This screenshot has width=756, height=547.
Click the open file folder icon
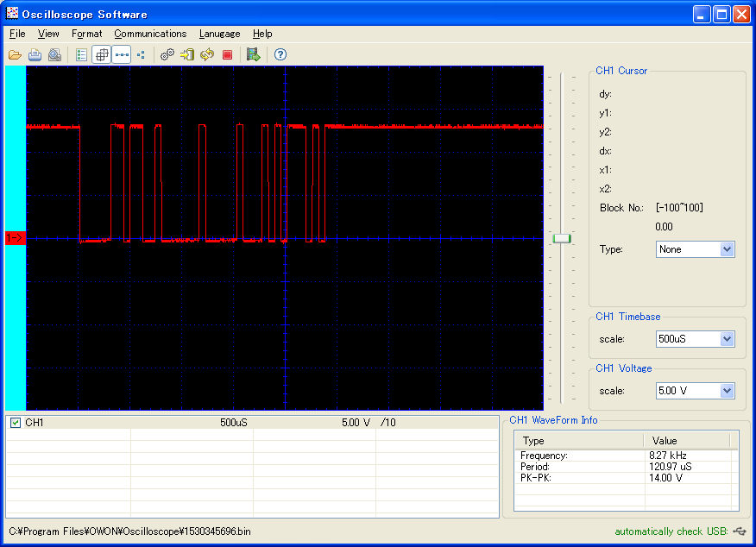(x=15, y=55)
